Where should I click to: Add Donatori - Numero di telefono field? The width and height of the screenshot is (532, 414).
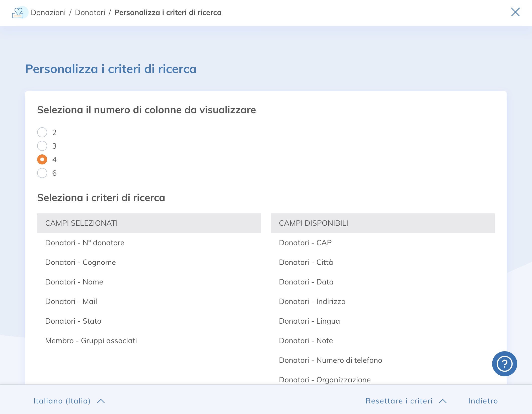click(331, 360)
